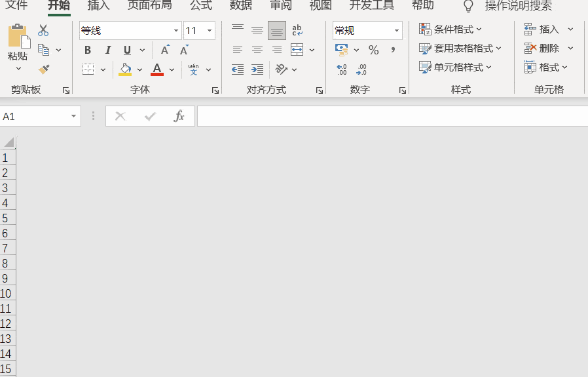Screen dimensions: 588x377
Task: Toggle wrap text icon
Action: coord(297,30)
